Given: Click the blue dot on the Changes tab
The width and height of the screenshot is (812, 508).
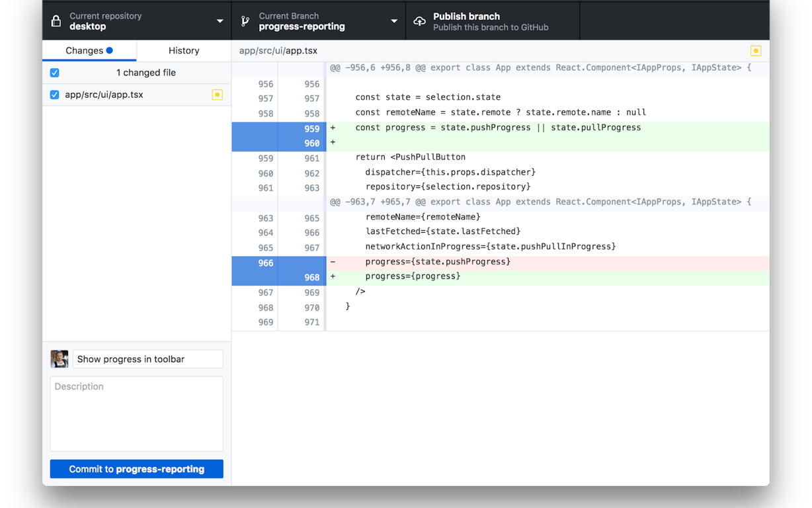Looking at the screenshot, I should pyautogui.click(x=110, y=50).
